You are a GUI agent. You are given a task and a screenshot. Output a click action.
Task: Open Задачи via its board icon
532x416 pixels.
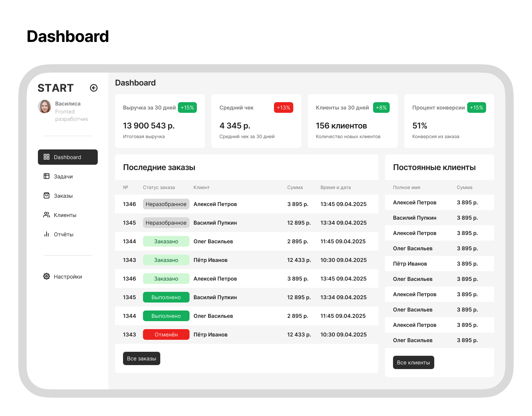(x=46, y=176)
